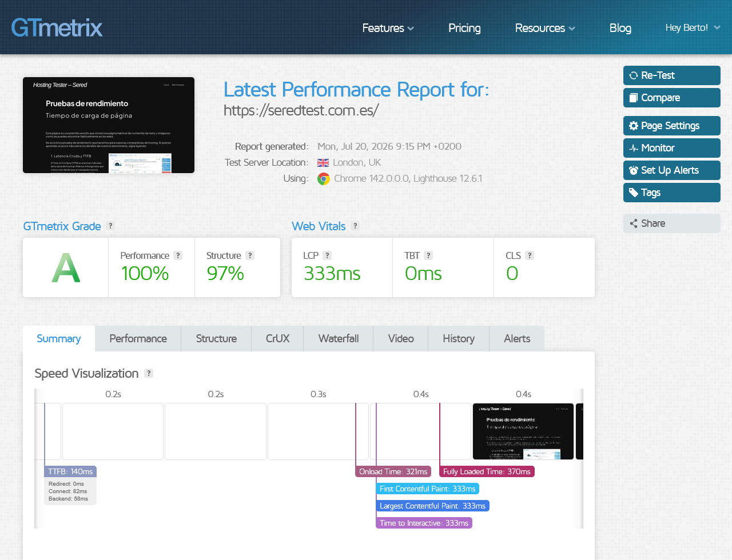Click the Fully Loaded Time: 370ms marker
The height and width of the screenshot is (560, 732).
487,471
